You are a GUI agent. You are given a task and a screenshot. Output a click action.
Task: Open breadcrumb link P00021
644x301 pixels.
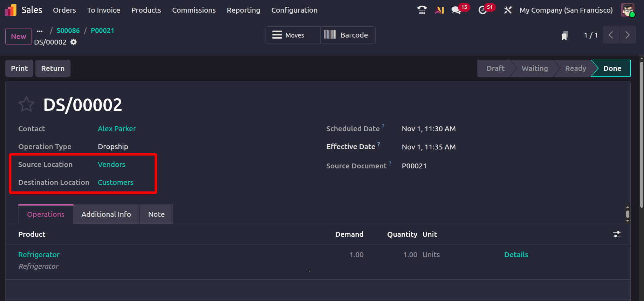point(103,31)
